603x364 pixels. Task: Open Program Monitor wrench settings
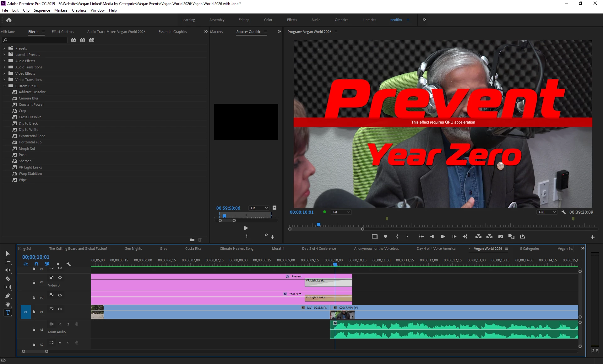[563, 212]
